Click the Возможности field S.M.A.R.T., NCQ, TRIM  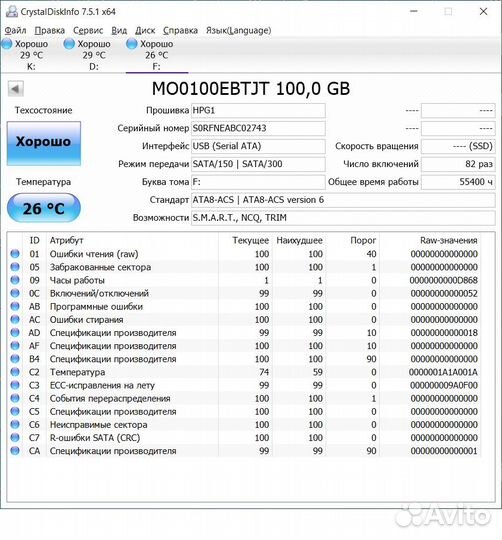click(343, 218)
